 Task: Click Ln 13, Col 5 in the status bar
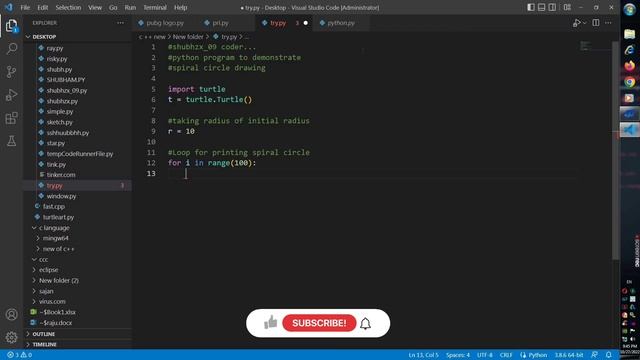(423, 355)
